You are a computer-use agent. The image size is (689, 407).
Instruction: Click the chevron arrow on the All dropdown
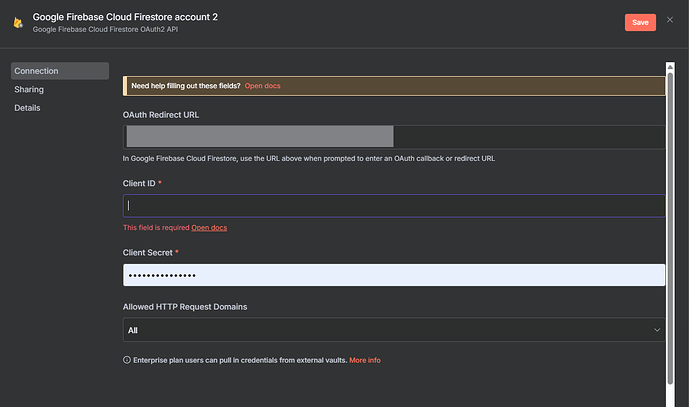[657, 329]
